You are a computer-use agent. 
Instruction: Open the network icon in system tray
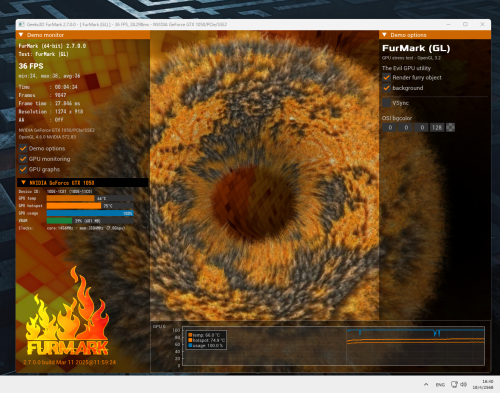[454, 384]
